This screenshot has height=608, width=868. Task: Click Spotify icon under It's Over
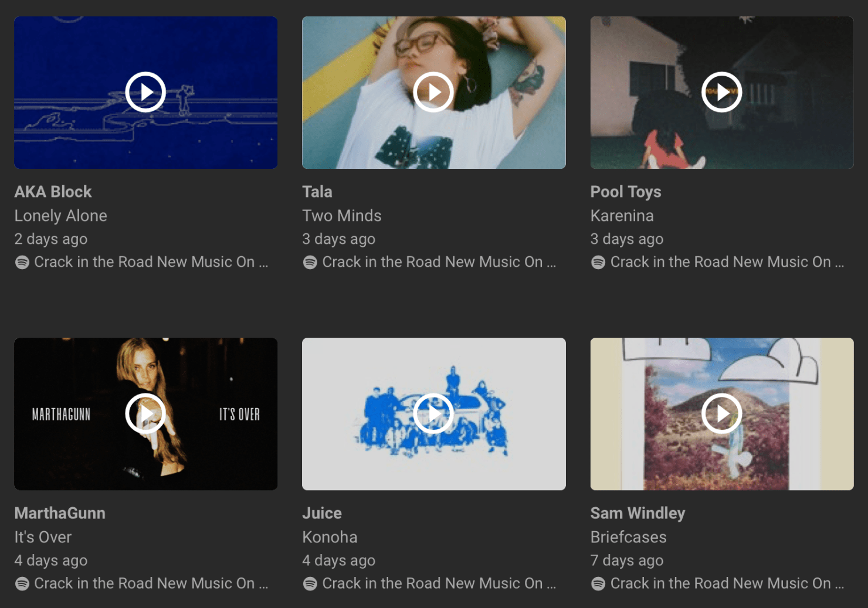(x=22, y=583)
